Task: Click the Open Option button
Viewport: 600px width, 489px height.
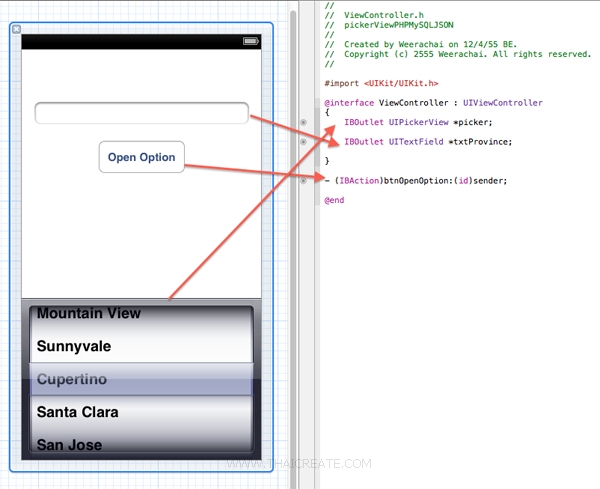Action: coord(142,157)
